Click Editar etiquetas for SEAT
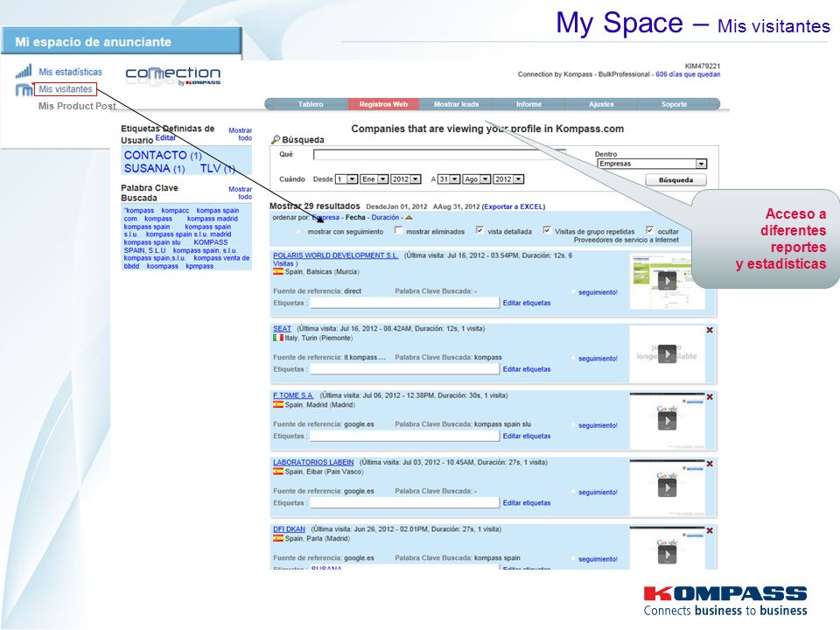The width and height of the screenshot is (840, 630). (x=527, y=369)
